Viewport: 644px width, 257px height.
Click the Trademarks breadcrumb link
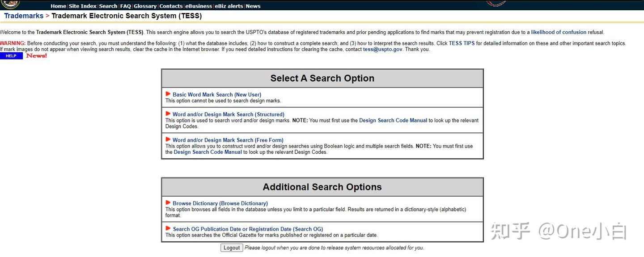click(x=24, y=16)
